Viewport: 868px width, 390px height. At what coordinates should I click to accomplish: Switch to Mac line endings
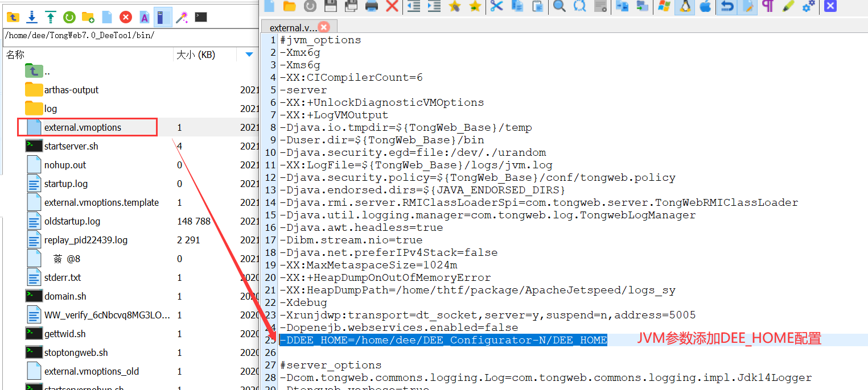tap(705, 6)
